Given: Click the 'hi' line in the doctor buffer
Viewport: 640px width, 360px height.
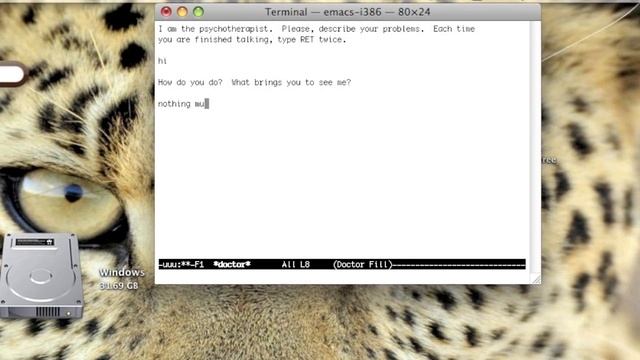Looking at the screenshot, I should click(162, 61).
